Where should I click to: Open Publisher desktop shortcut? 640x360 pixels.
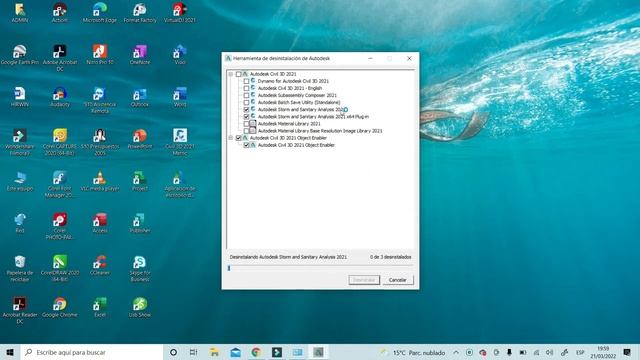pos(140,223)
